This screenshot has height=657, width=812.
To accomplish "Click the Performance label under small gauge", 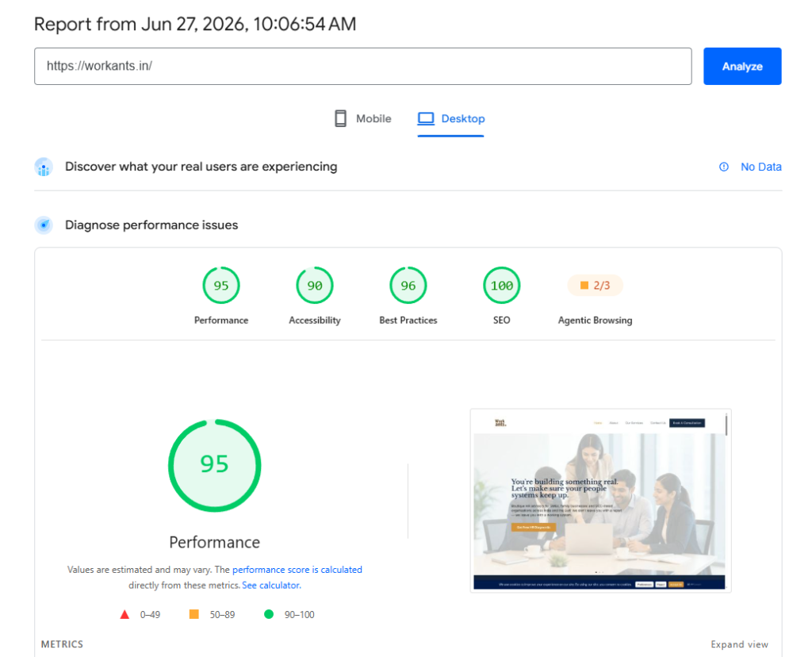I will coord(221,321).
